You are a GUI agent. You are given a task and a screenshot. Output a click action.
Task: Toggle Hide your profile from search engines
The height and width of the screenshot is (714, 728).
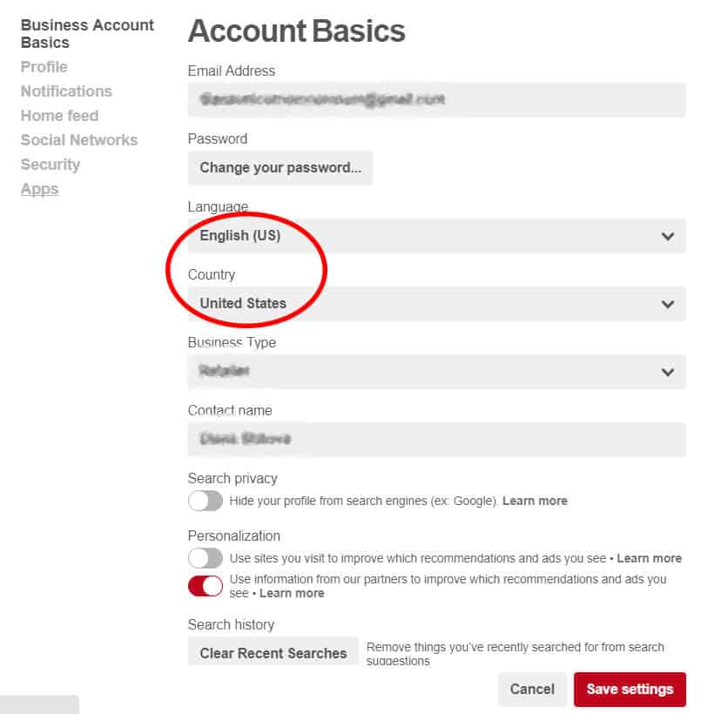click(x=206, y=501)
